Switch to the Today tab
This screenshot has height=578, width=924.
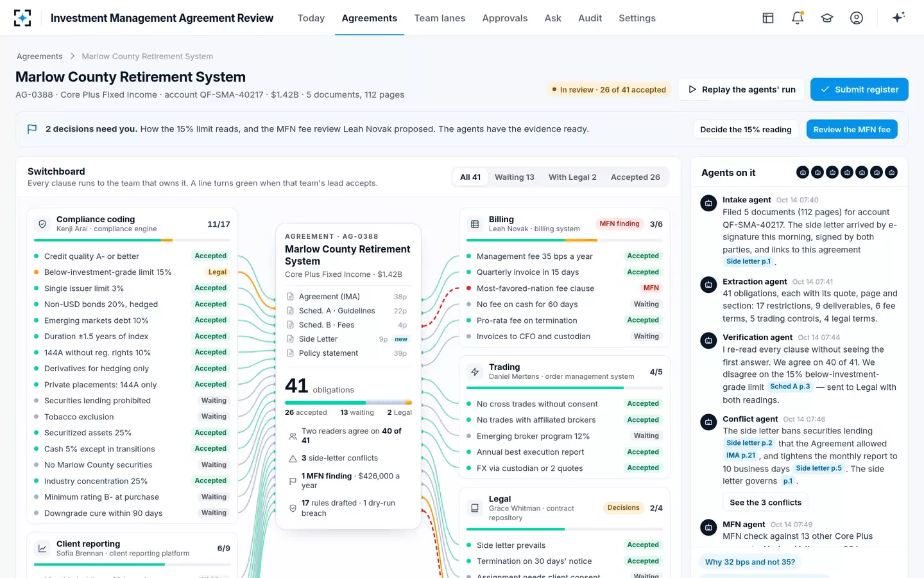[311, 18]
